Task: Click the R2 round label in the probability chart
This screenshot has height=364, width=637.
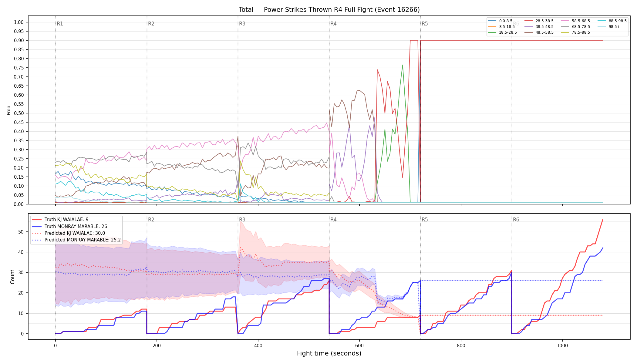Action: [x=151, y=24]
